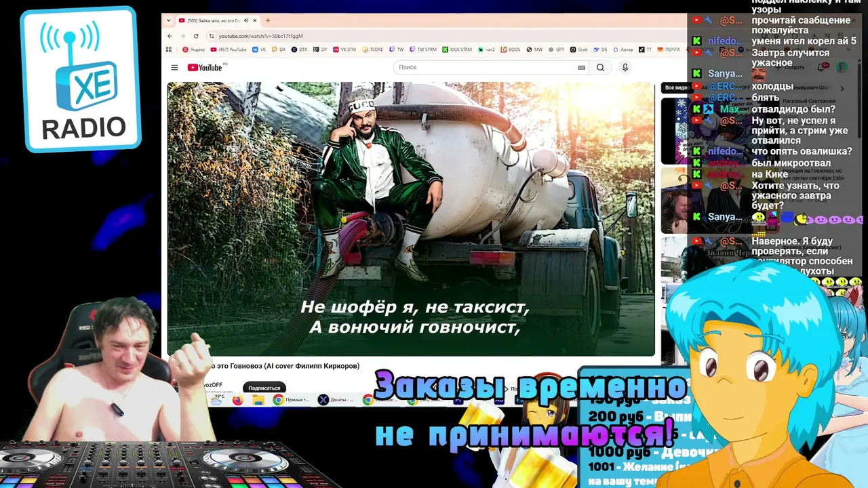Go back with the browser back arrow
868x488 pixels.
[x=171, y=36]
